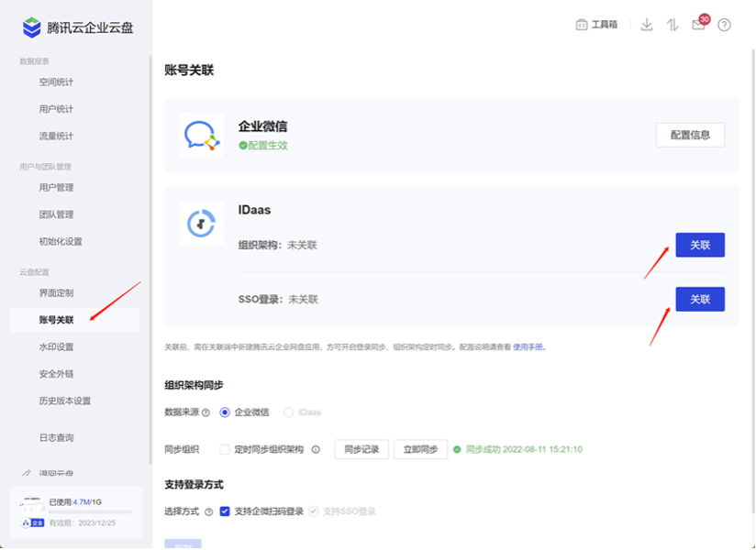The width and height of the screenshot is (756, 550).
Task: Open the 工具箱 toolbox
Action: click(596, 25)
